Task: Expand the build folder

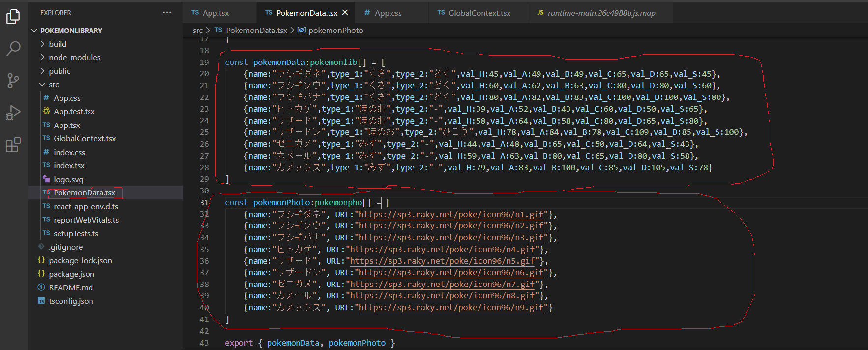Action: [105, 44]
